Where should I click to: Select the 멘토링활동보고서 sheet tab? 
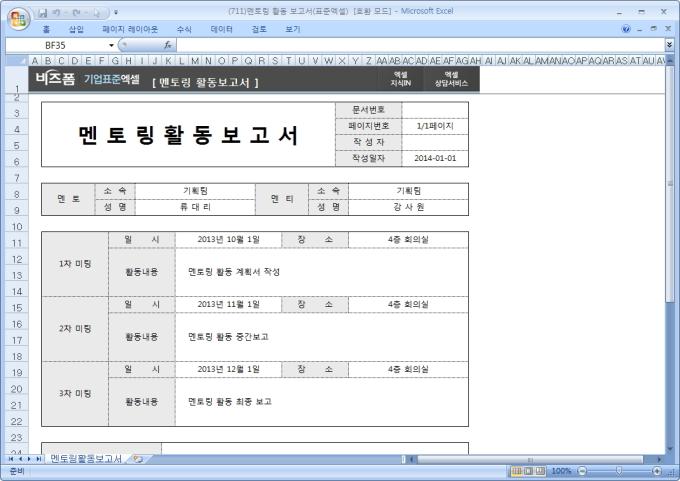[x=86, y=459]
